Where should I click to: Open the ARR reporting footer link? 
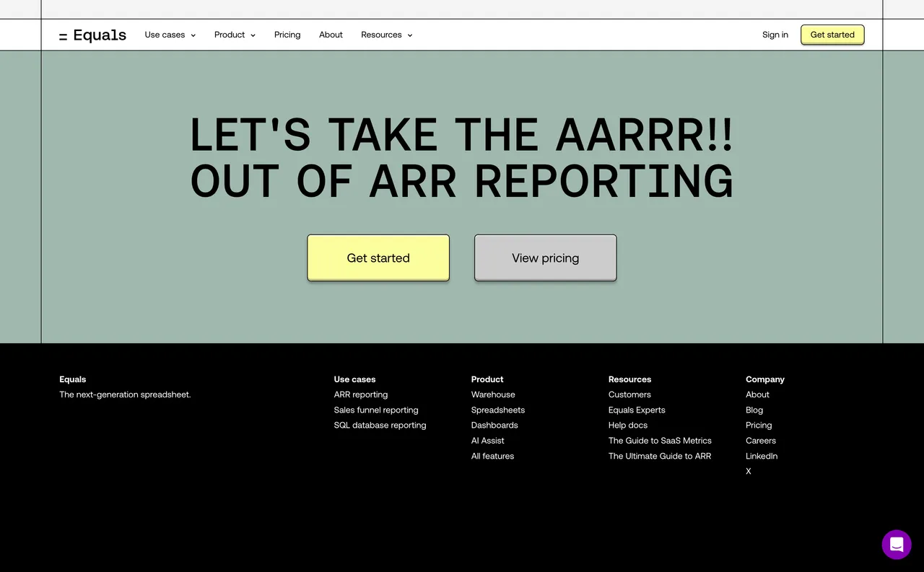point(360,395)
